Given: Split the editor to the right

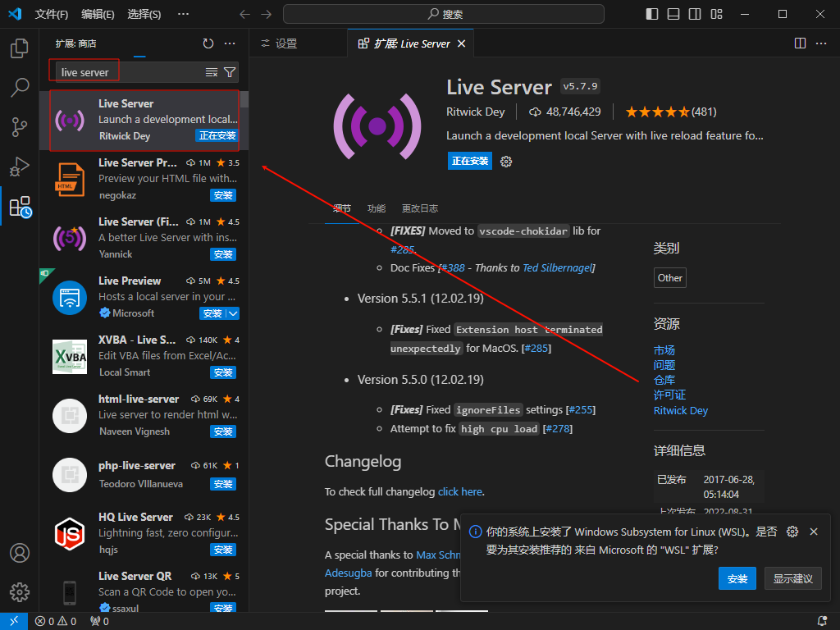Looking at the screenshot, I should (800, 43).
